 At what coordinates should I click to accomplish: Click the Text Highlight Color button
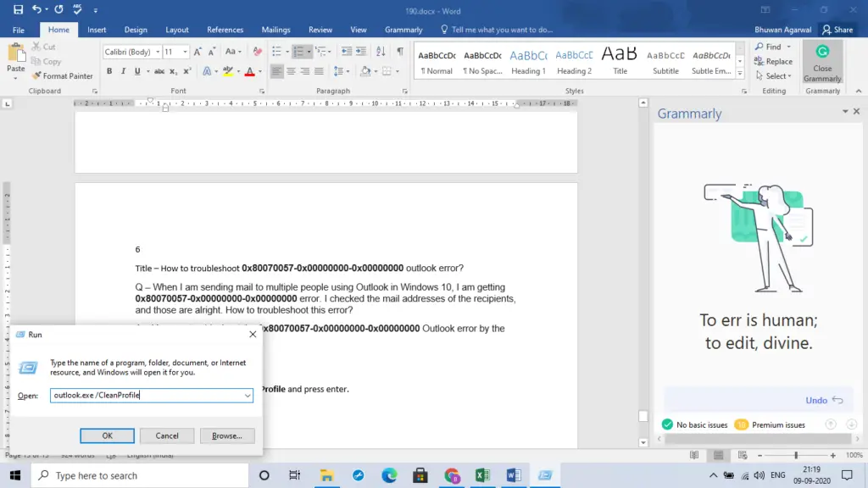click(x=227, y=71)
